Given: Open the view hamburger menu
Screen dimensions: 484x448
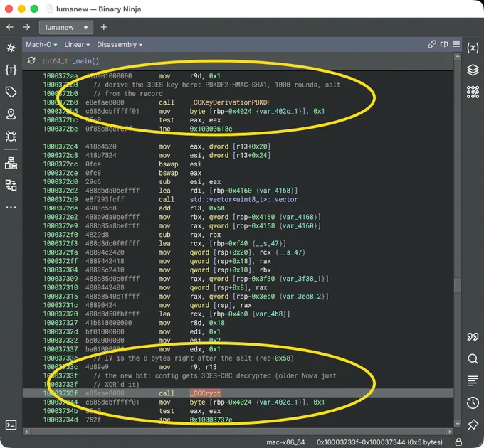Looking at the screenshot, I should tap(456, 44).
